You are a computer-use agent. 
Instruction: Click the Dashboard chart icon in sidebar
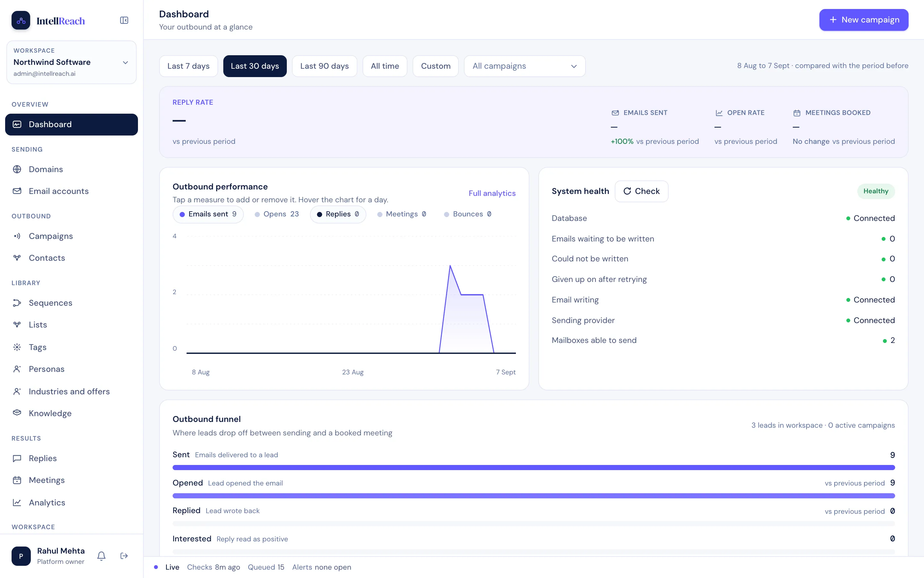click(17, 124)
